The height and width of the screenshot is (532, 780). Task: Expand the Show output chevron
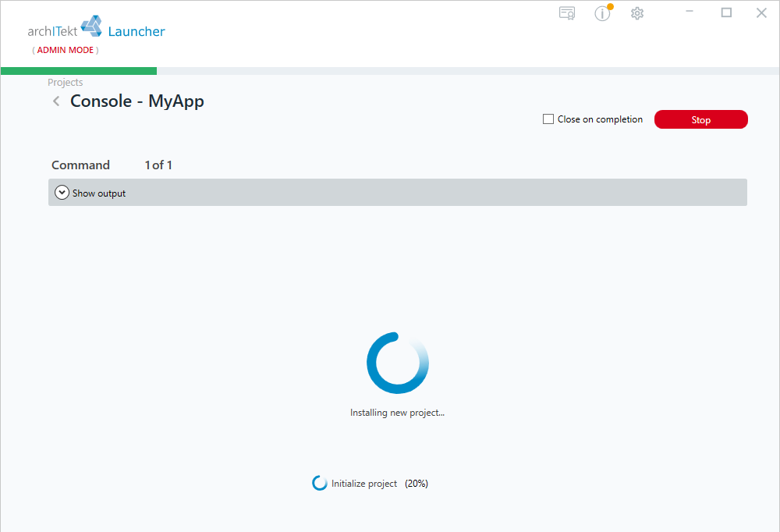coord(62,193)
